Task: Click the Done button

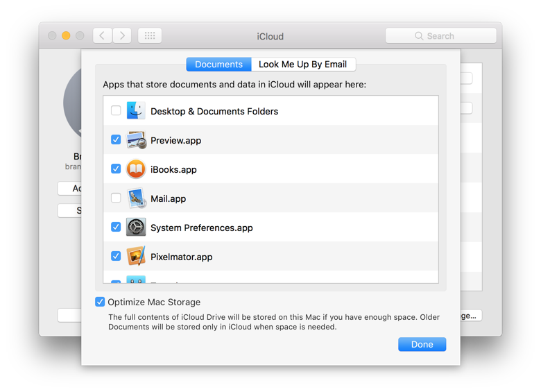Action: click(x=422, y=344)
